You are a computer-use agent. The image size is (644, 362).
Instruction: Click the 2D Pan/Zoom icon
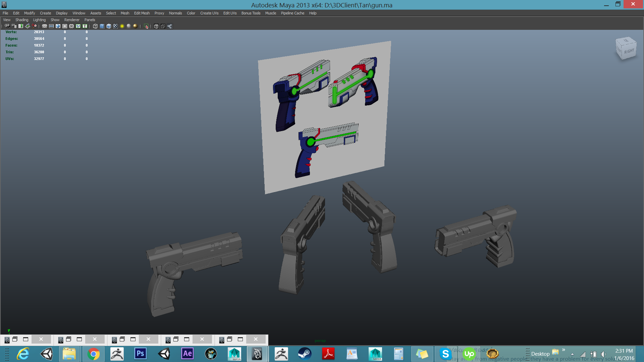pyautogui.click(x=34, y=26)
